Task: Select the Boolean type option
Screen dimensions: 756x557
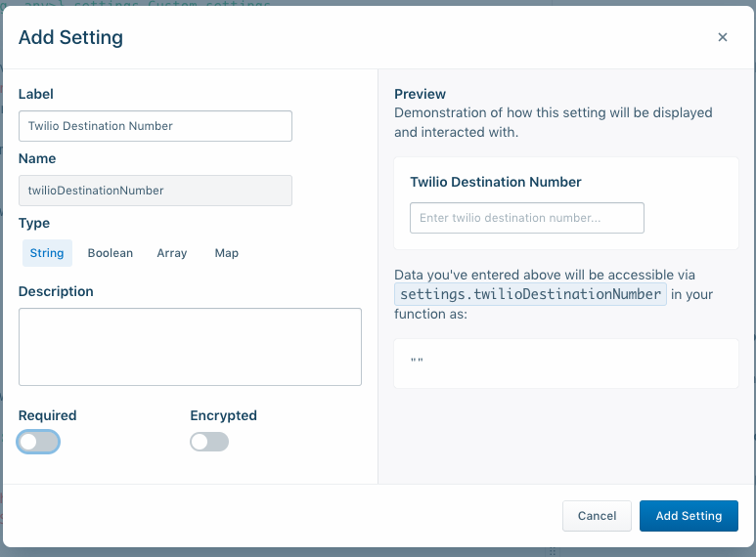Action: pyautogui.click(x=111, y=253)
